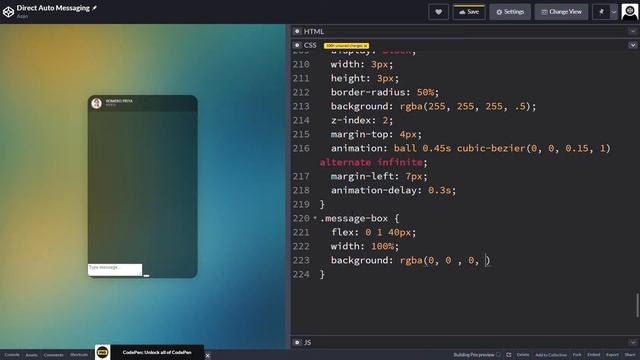
Task: Open user avatar menu
Action: click(x=629, y=12)
